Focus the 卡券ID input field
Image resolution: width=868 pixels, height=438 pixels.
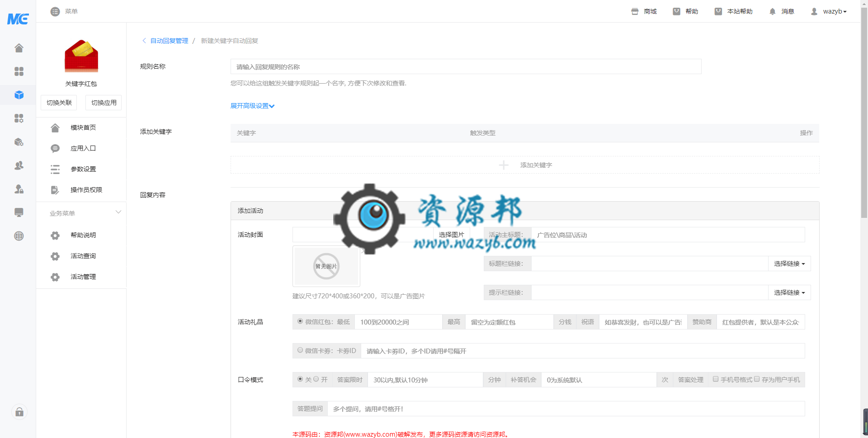(x=583, y=351)
